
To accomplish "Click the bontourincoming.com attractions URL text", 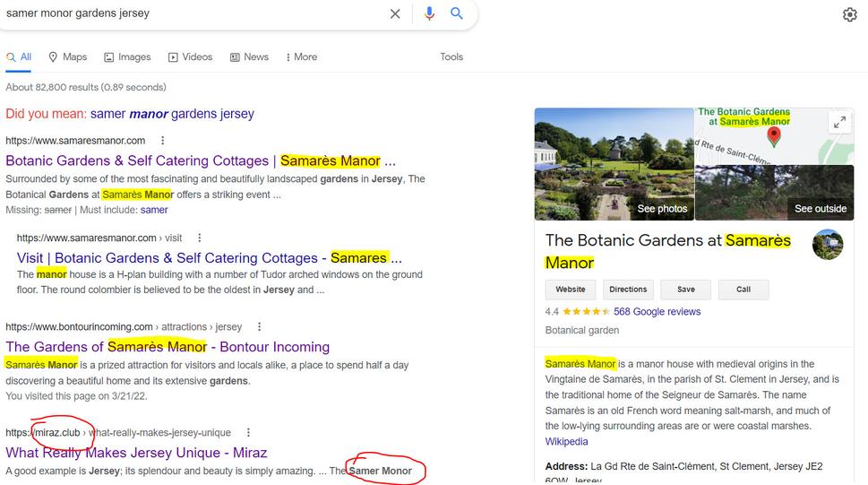I will 124,327.
